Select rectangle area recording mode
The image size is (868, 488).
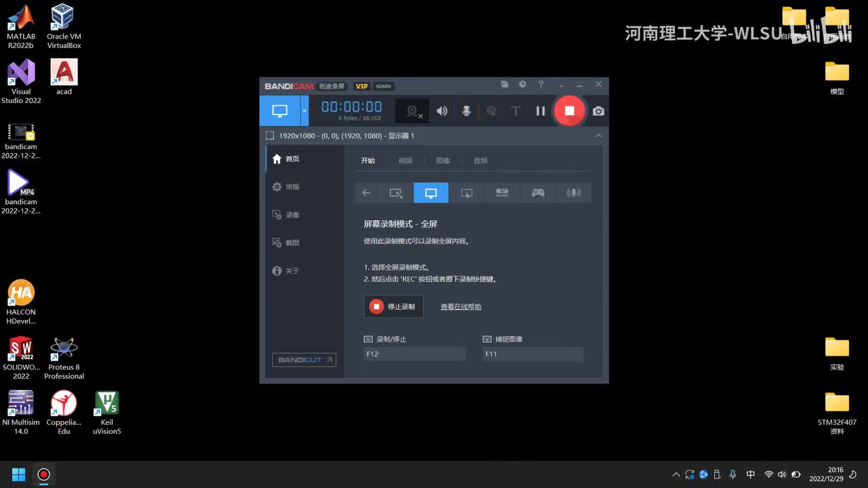point(396,192)
